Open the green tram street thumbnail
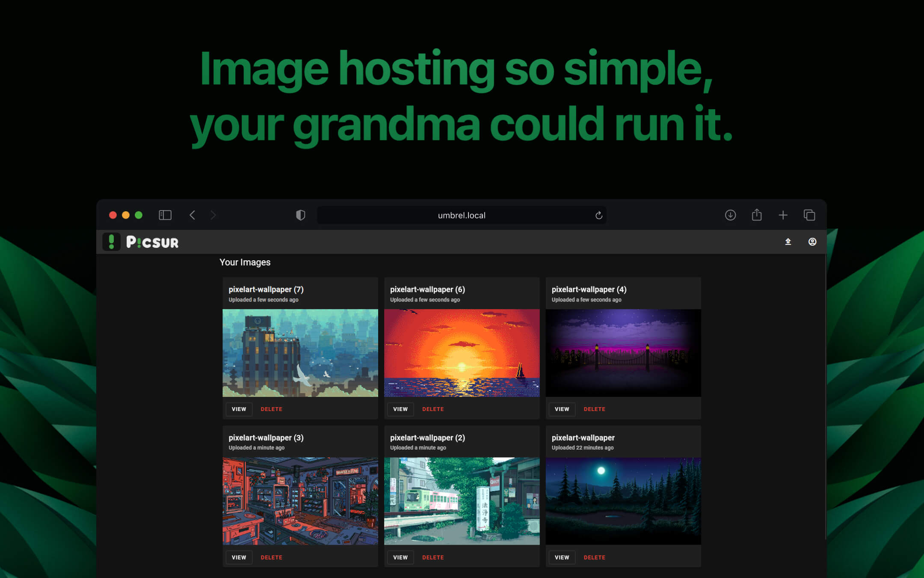924x578 pixels. [x=462, y=501]
